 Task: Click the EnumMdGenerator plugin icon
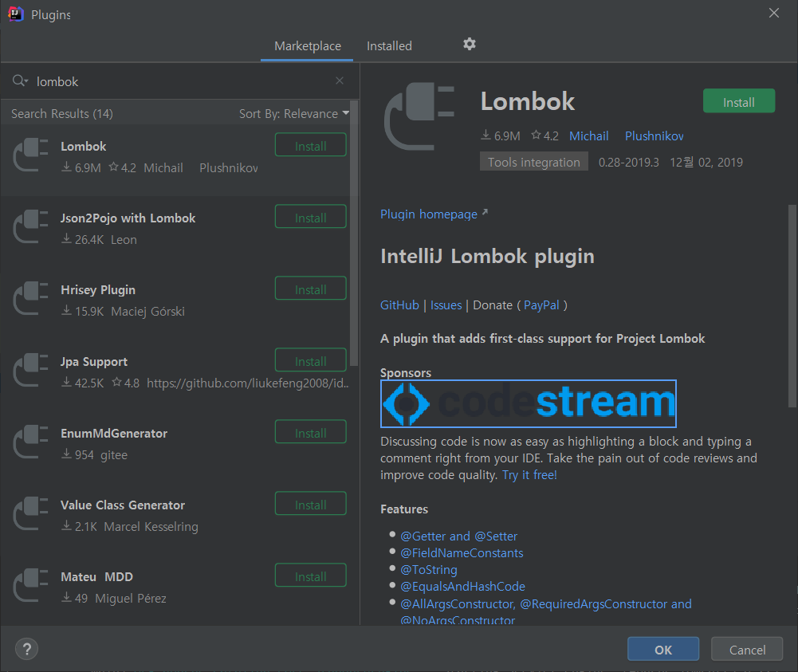(x=30, y=442)
